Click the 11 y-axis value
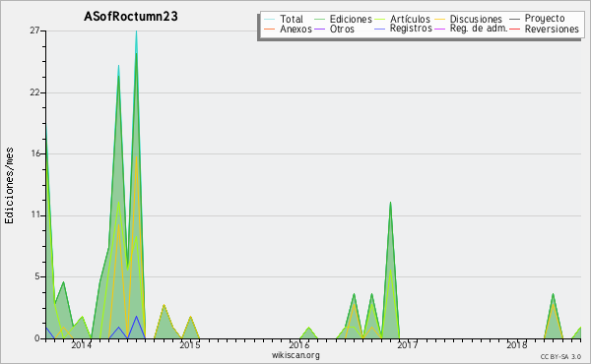 pyautogui.click(x=35, y=215)
